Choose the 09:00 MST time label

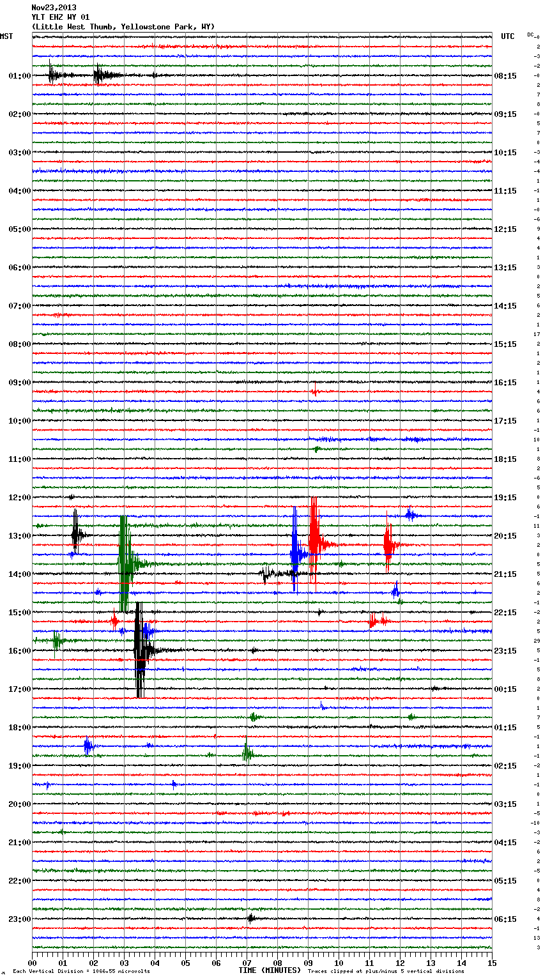[x=19, y=383]
